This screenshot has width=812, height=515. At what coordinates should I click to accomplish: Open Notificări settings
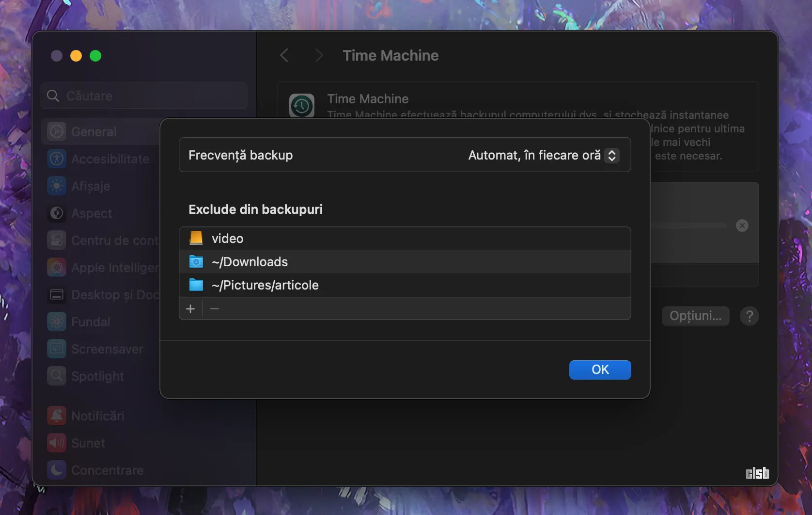pos(144,416)
